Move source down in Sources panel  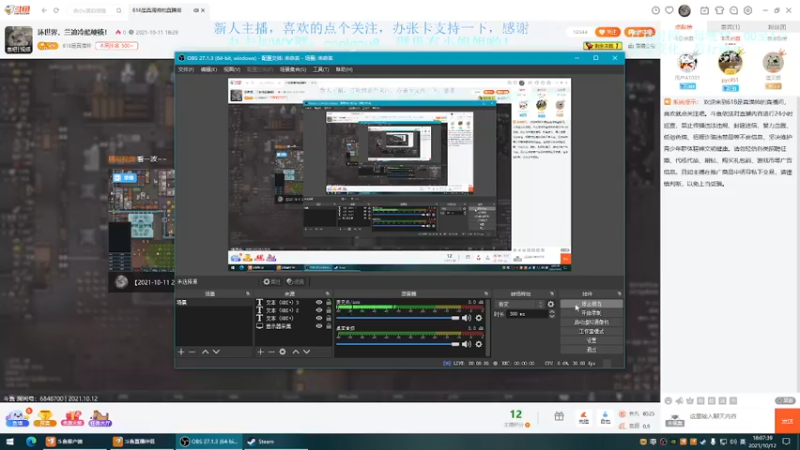click(x=307, y=352)
